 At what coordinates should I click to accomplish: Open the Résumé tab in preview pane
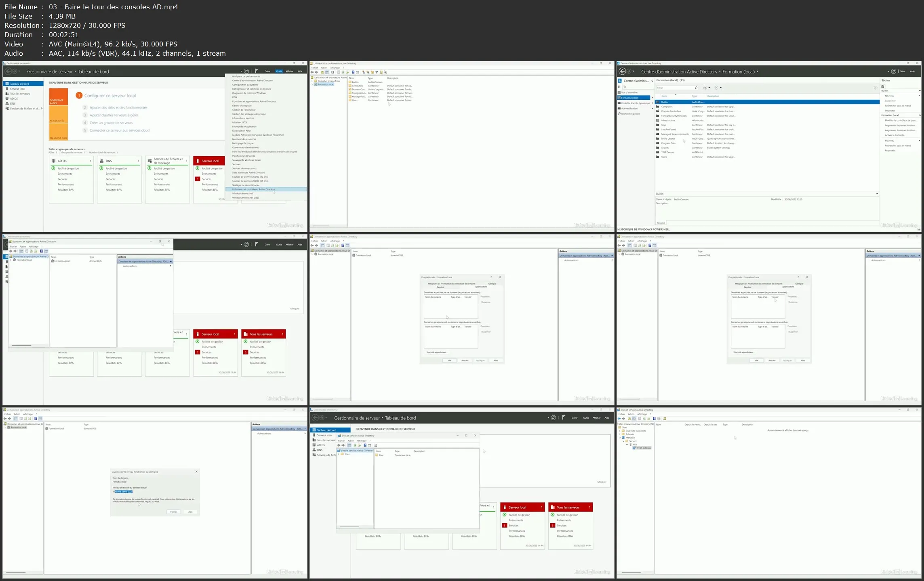pos(661,223)
